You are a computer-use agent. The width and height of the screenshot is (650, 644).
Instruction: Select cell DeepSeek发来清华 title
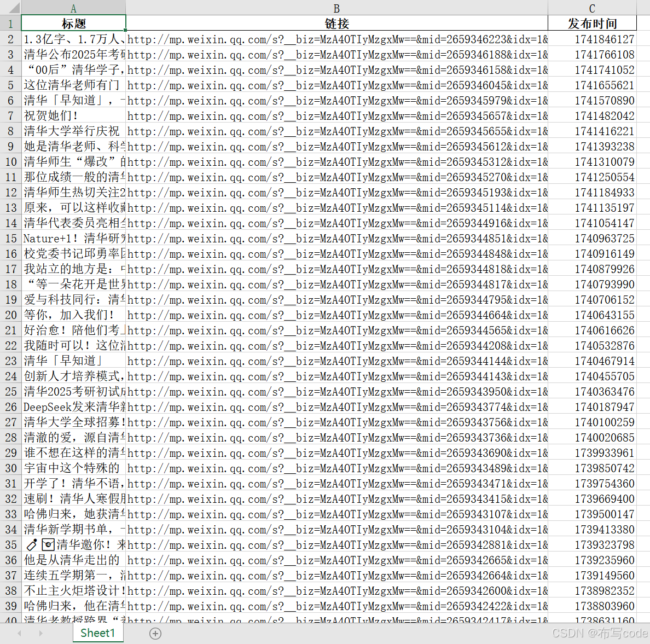(x=73, y=407)
